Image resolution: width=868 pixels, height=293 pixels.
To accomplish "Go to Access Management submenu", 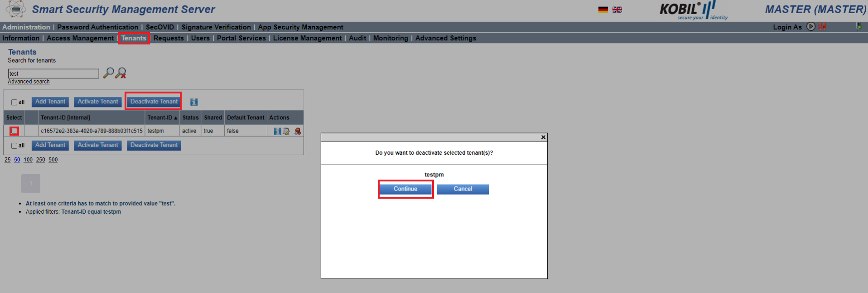I will (x=80, y=38).
